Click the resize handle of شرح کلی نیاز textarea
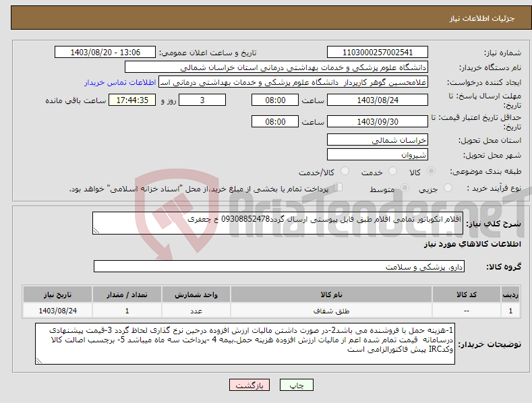 point(96,230)
